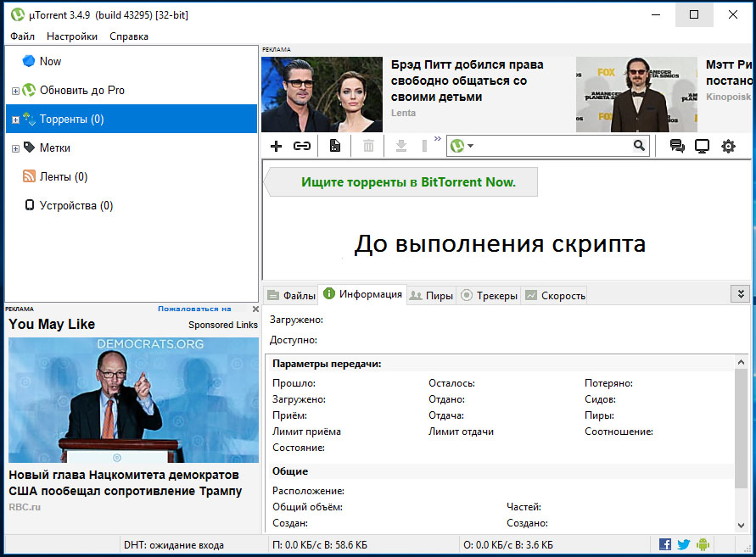Add torrent from URL link icon

click(302, 146)
